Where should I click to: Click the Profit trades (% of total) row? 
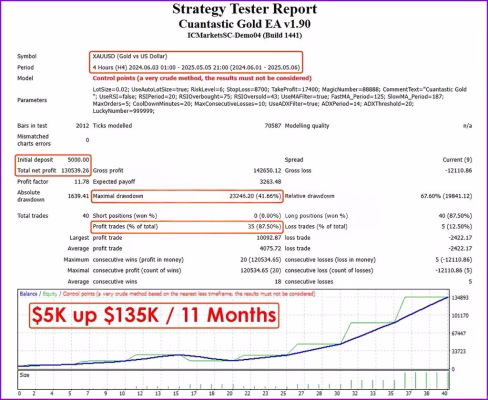point(187,227)
